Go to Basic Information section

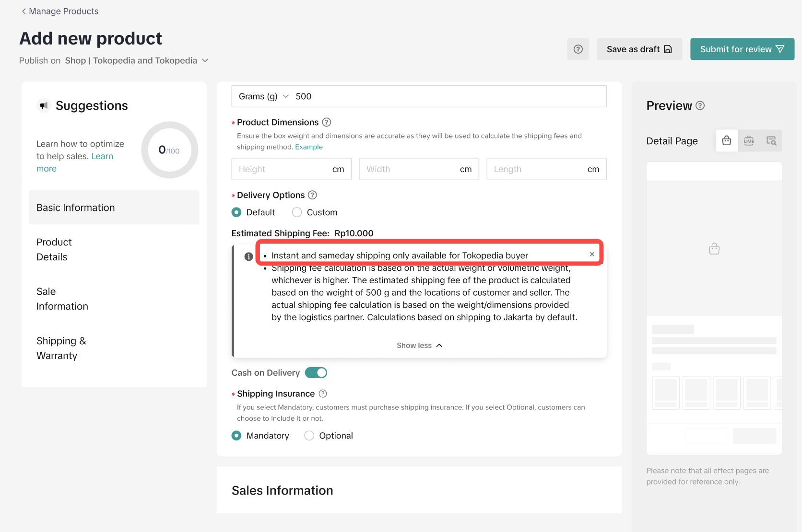pyautogui.click(x=76, y=208)
